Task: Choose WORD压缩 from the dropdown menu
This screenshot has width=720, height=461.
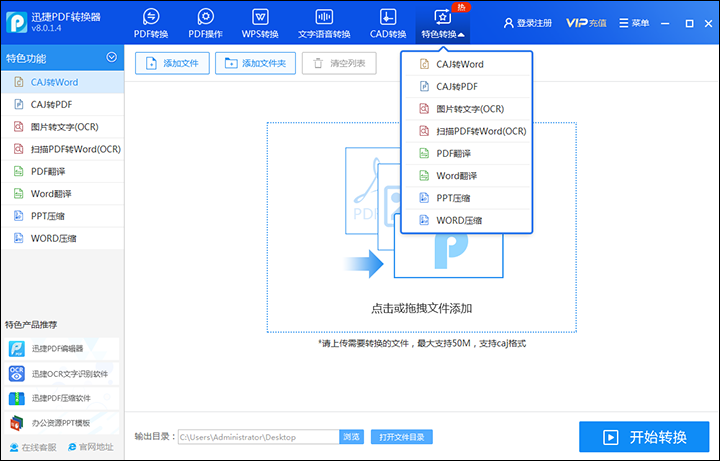Action: coord(467,220)
